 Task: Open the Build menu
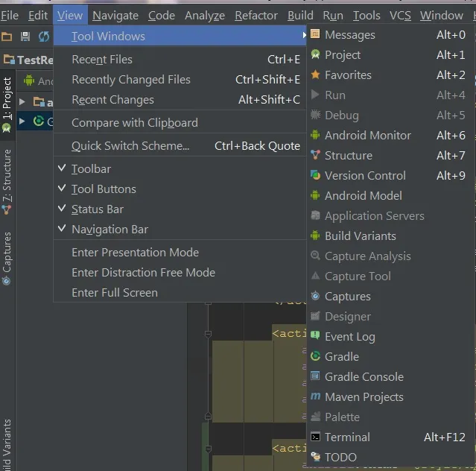coord(300,15)
